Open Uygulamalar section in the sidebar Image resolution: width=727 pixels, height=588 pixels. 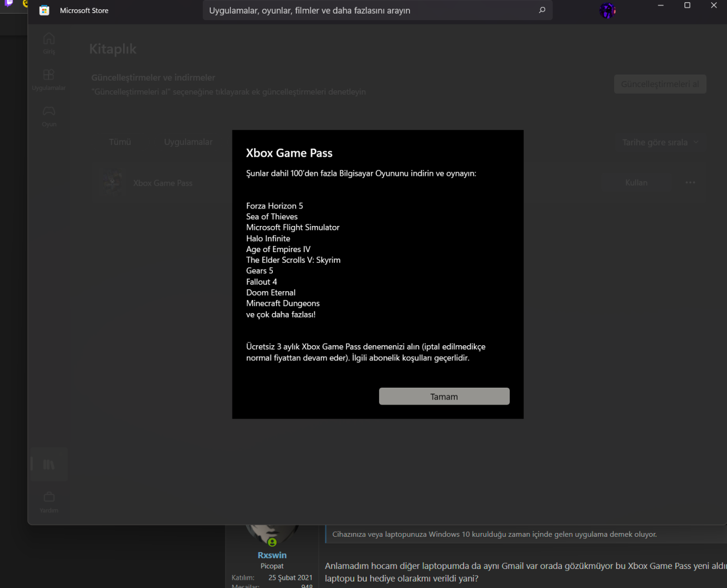[48, 79]
